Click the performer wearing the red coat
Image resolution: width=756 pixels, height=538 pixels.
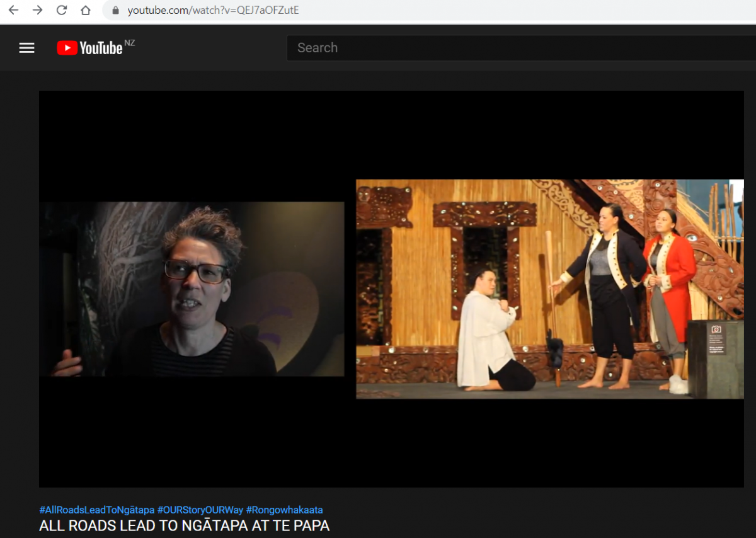[669, 277]
